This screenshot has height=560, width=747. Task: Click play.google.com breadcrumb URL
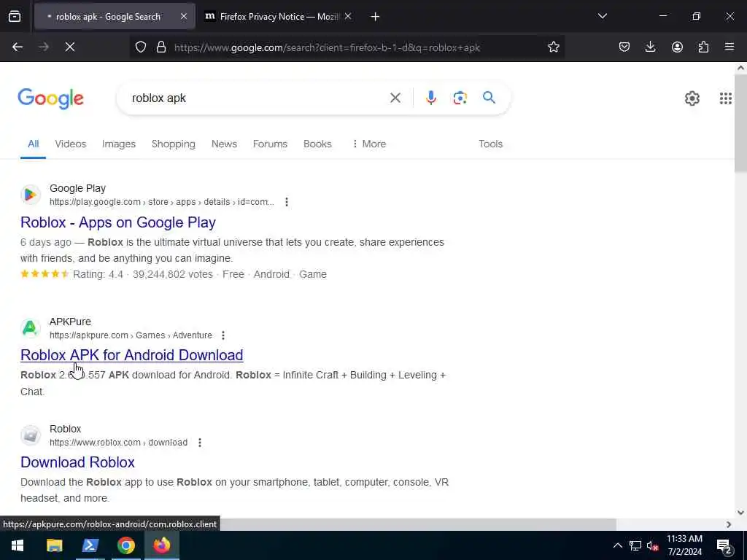[x=162, y=202]
